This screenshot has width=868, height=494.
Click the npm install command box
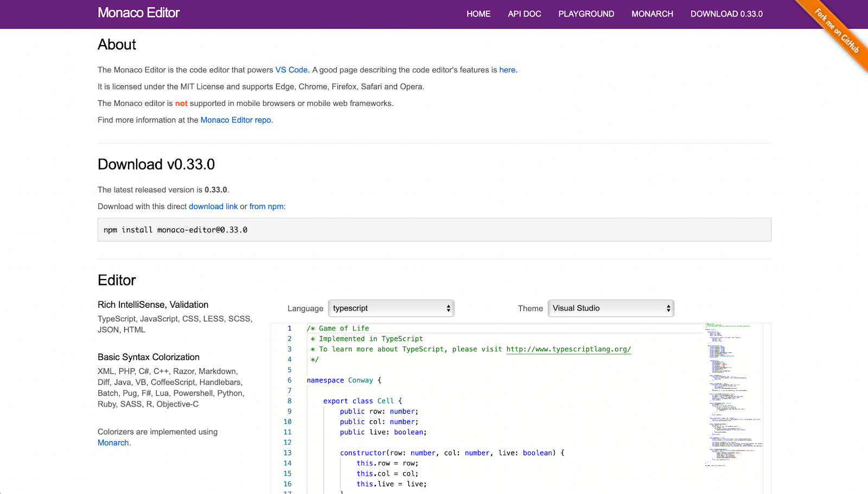tap(435, 230)
